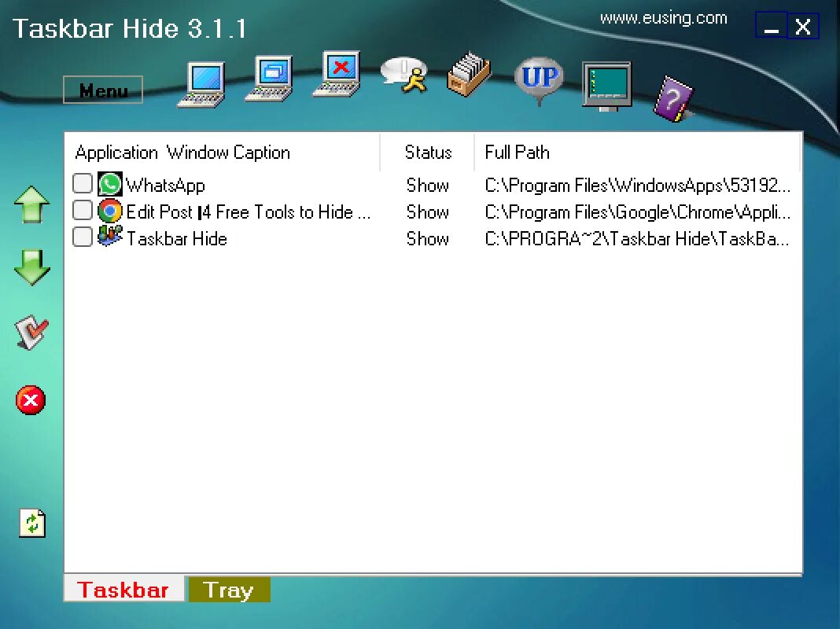Click the refresh page icon
Screen dimensions: 840x629
(x=32, y=523)
